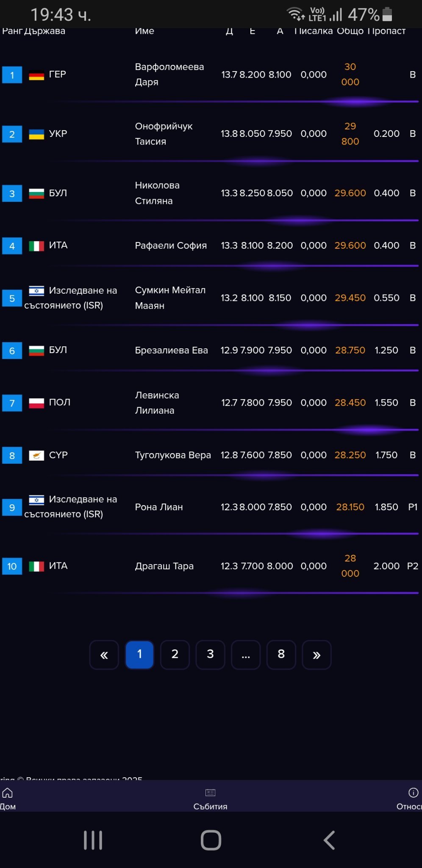
Task: Click the Cyprus flag in rank 8
Action: click(x=36, y=456)
